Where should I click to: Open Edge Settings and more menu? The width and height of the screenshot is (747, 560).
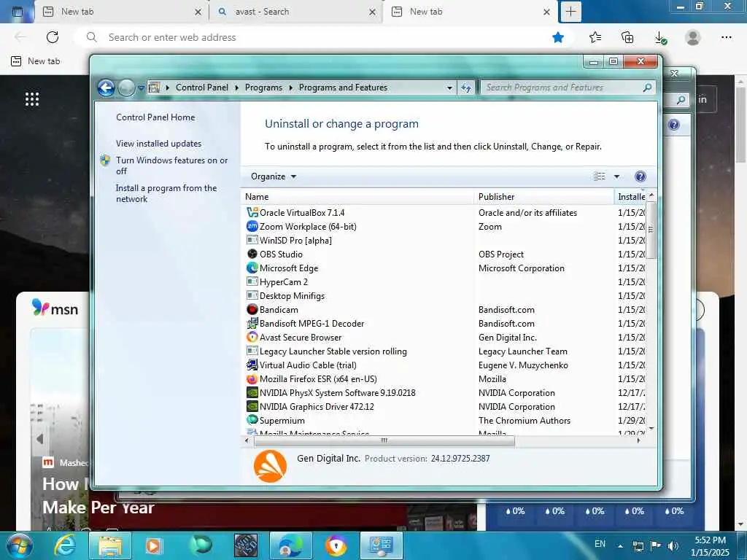(726, 37)
